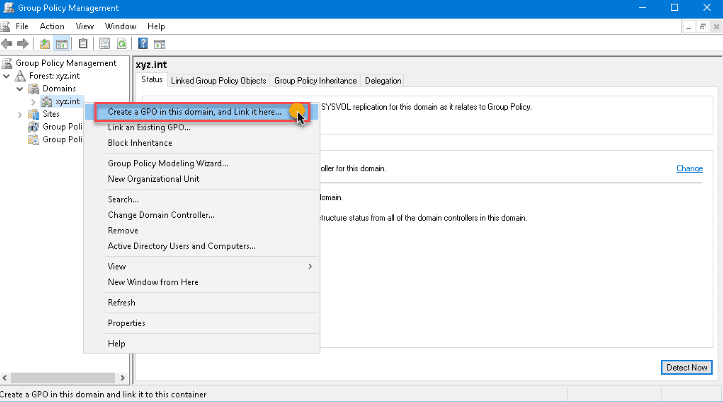The width and height of the screenshot is (723, 402).
Task: Open the View submenu arrow
Action: point(310,266)
